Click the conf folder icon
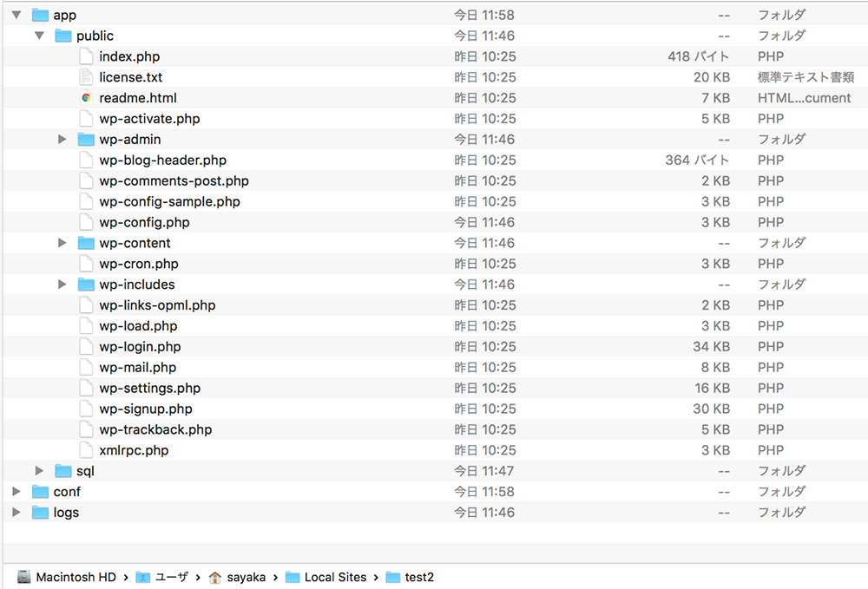This screenshot has height=589, width=868. tap(41, 492)
